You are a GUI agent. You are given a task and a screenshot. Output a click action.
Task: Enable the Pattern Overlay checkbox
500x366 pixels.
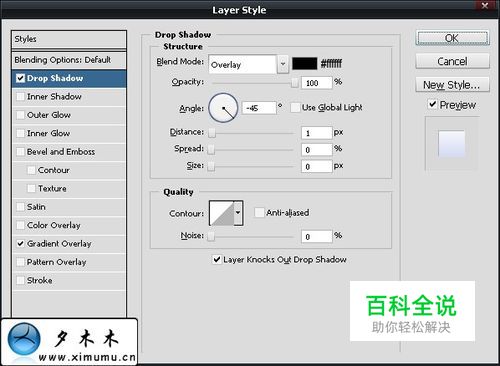pyautogui.click(x=20, y=262)
